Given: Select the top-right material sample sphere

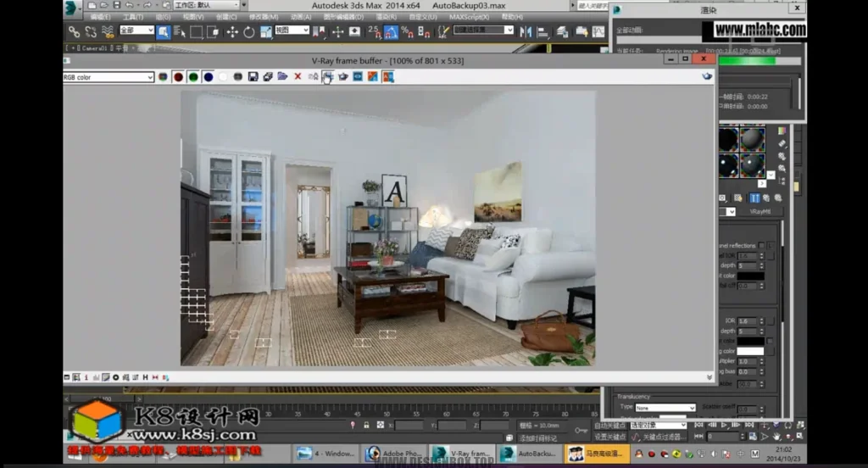Looking at the screenshot, I should [x=753, y=139].
